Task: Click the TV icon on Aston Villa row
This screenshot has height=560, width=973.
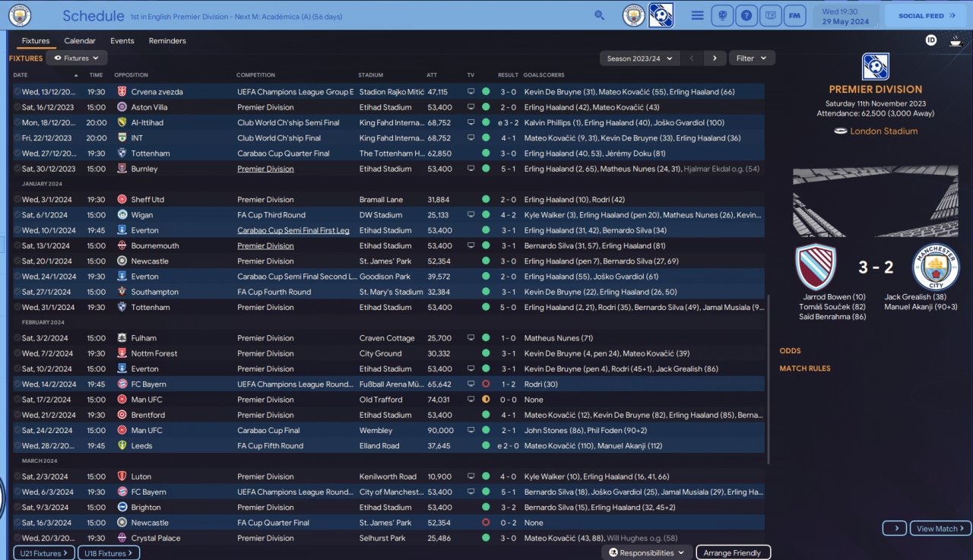Action: (471, 107)
